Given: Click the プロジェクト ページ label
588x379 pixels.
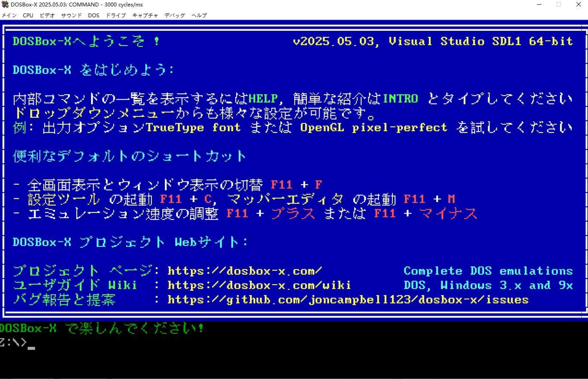Looking at the screenshot, I should (x=83, y=271).
